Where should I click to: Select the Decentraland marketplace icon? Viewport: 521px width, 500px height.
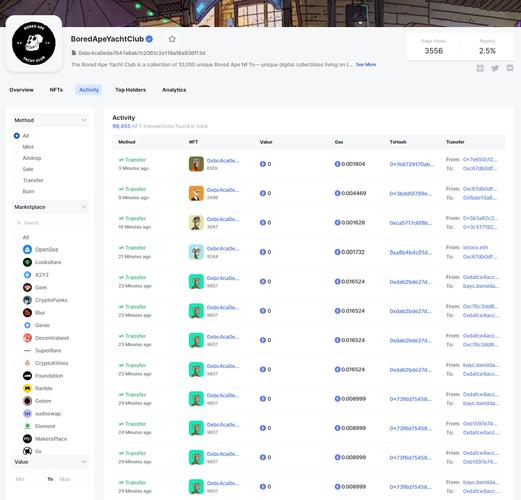pos(27,338)
